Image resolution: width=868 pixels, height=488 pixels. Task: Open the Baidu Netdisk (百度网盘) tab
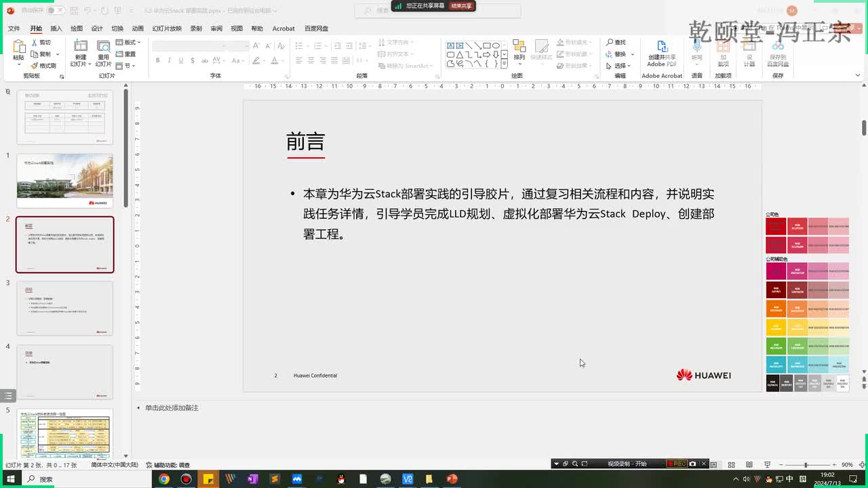click(x=316, y=28)
